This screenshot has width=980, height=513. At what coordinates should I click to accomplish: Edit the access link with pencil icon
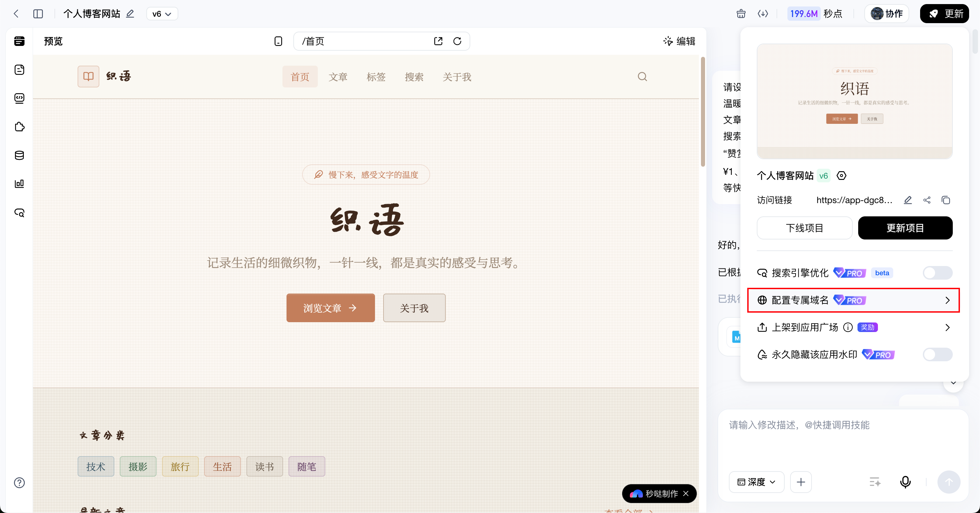(x=908, y=200)
